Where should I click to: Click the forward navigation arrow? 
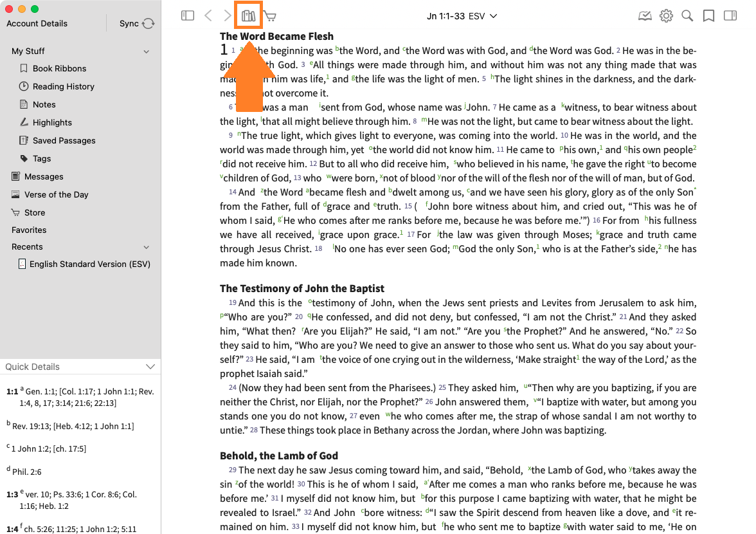227,16
